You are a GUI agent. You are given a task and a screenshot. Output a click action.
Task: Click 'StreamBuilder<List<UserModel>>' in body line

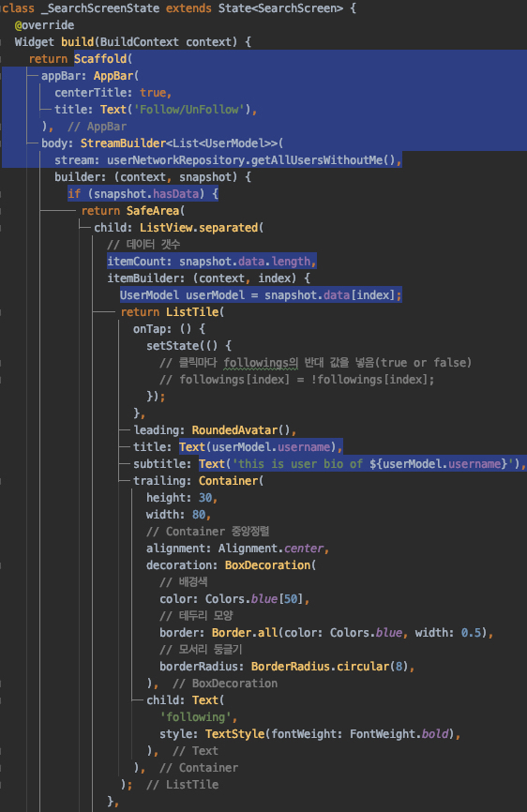(x=179, y=143)
